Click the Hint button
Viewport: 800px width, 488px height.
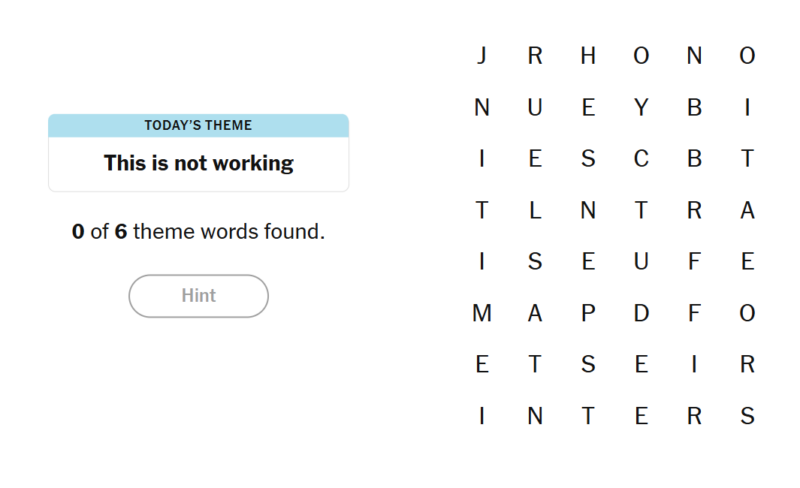click(x=198, y=296)
